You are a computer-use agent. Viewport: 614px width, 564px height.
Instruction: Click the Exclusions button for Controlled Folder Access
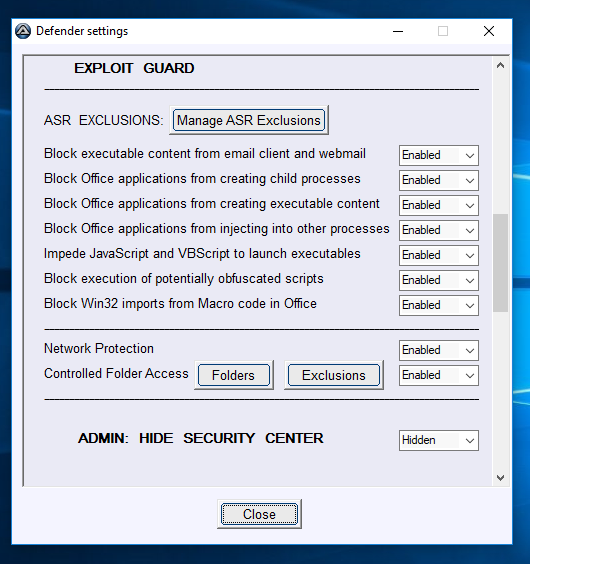click(334, 375)
